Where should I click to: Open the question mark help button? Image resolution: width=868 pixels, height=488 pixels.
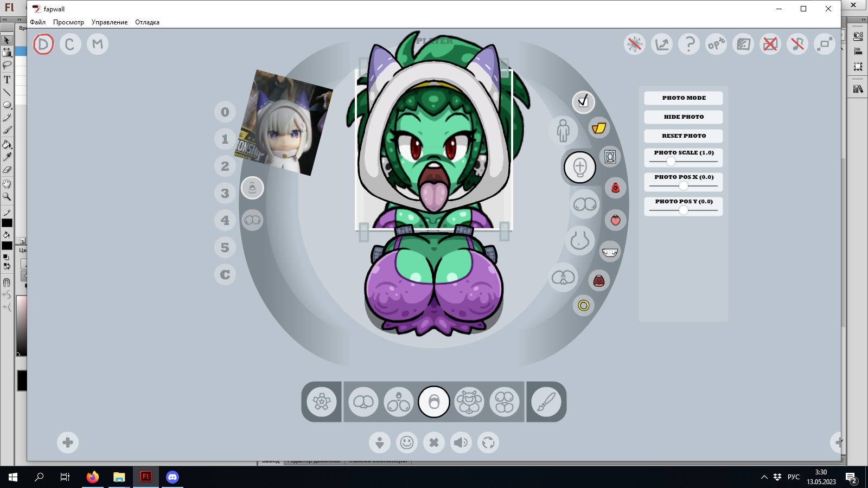click(x=689, y=44)
